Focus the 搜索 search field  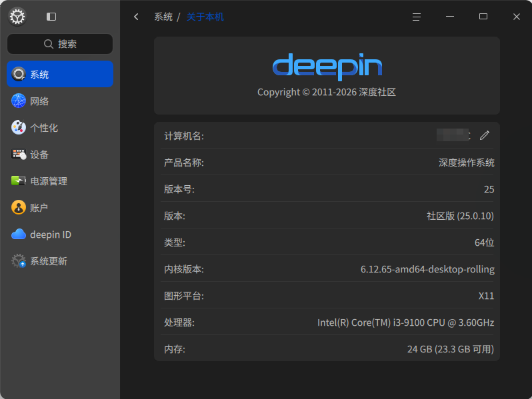tap(60, 44)
